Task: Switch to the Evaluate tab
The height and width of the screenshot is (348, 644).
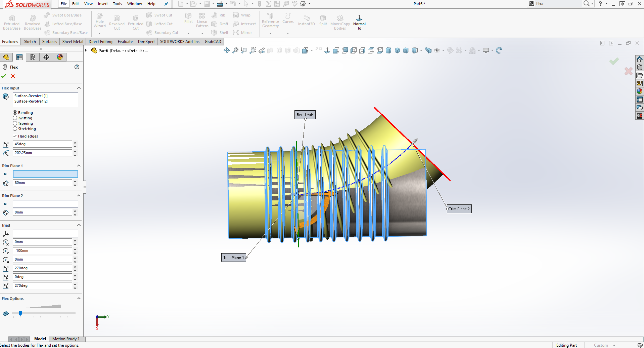Action: coord(125,42)
